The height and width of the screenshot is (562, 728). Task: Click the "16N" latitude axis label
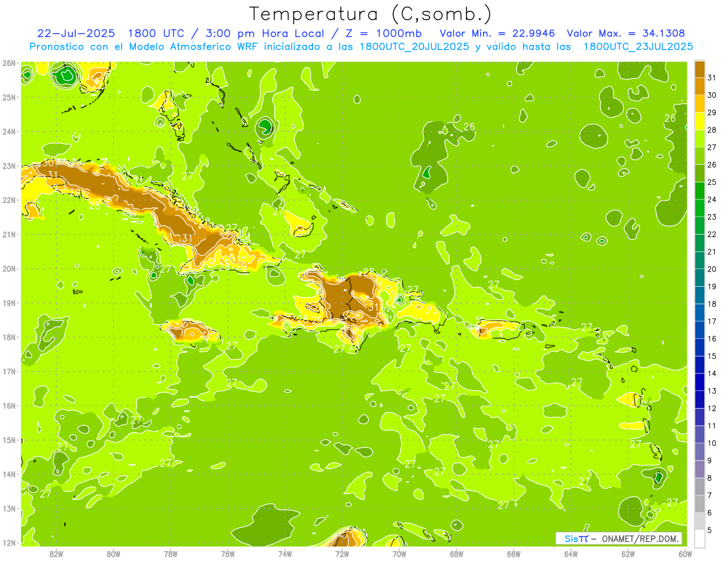click(x=9, y=406)
